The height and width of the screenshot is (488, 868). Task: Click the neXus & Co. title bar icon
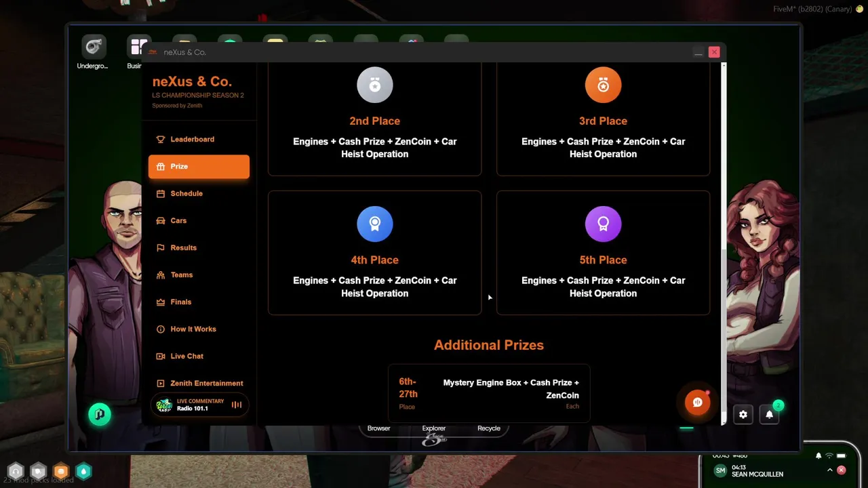[153, 52]
